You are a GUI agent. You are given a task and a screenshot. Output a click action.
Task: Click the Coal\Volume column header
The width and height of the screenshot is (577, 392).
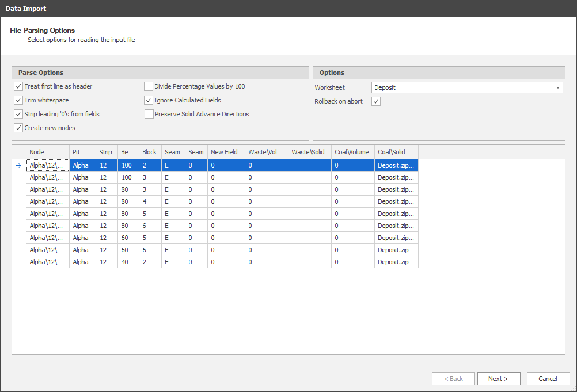352,152
